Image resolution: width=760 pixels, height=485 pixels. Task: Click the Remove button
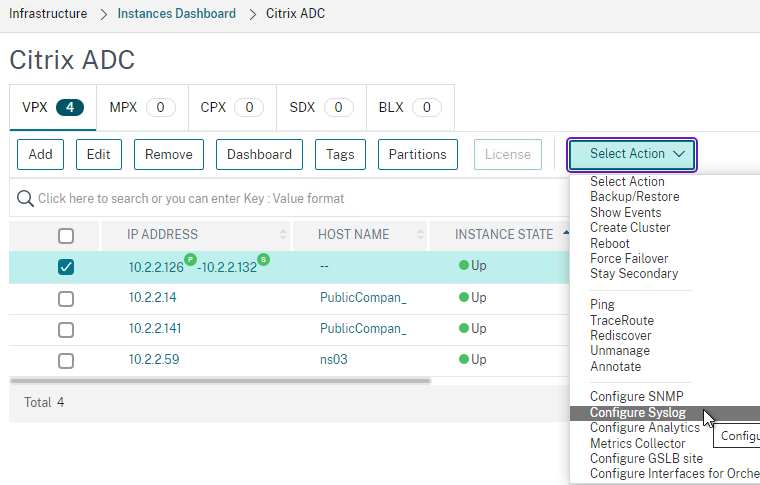click(x=169, y=155)
